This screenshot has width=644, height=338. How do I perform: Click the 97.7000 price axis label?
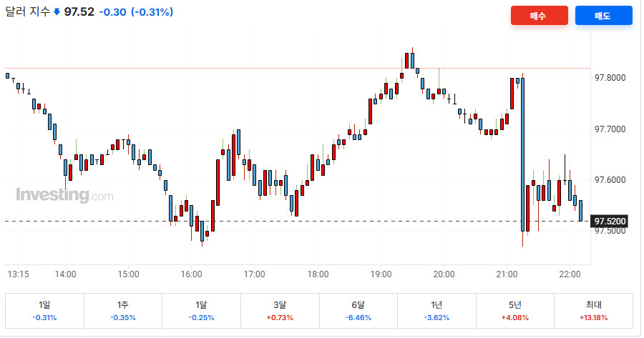point(610,129)
